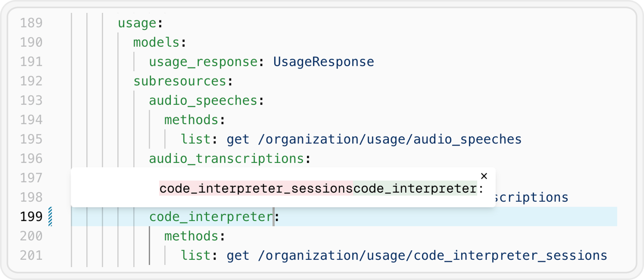644x280 pixels.
Task: Click line number 201 in the gutter
Action: coord(31,255)
